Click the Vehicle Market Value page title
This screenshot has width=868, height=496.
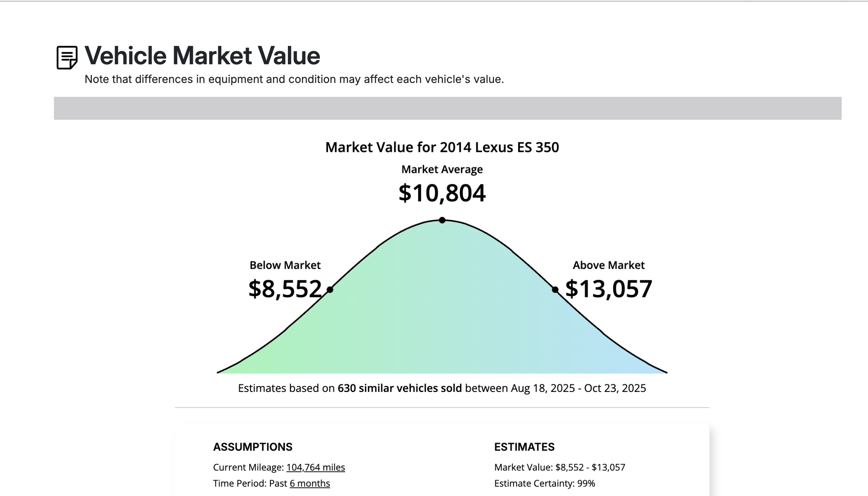[x=202, y=55]
